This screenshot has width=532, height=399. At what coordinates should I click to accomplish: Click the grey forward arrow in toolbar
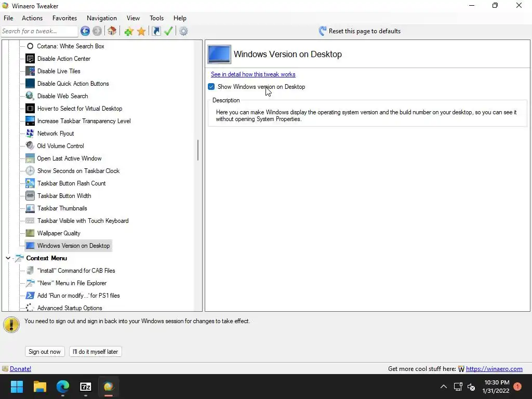97,31
